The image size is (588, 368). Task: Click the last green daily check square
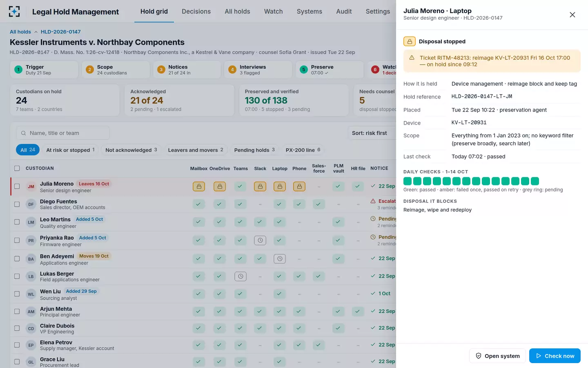[x=535, y=181]
